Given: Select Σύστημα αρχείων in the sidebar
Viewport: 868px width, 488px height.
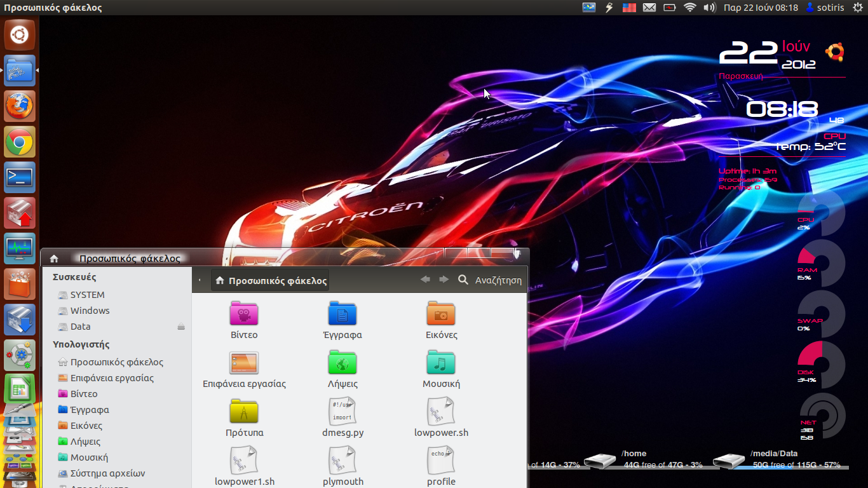Looking at the screenshot, I should point(107,473).
